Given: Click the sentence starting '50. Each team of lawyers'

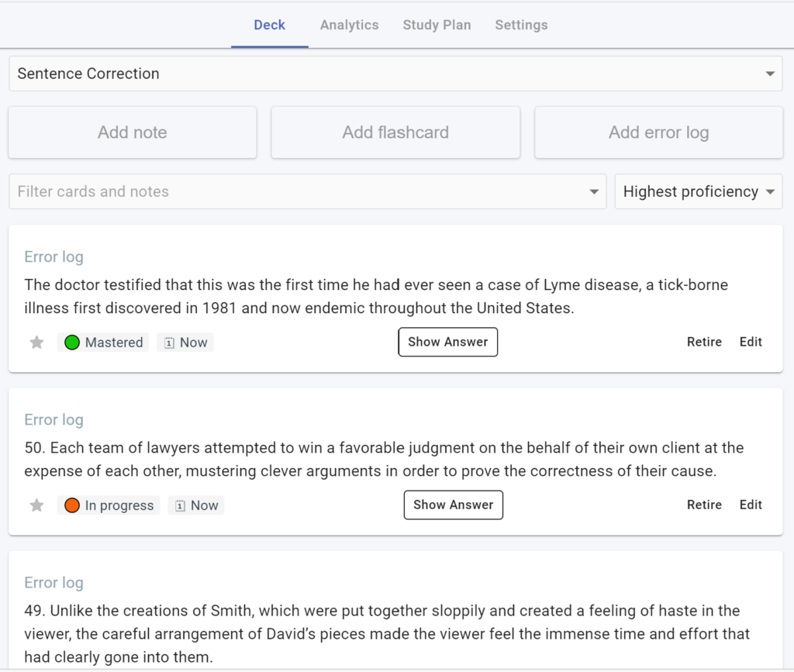Looking at the screenshot, I should click(384, 460).
